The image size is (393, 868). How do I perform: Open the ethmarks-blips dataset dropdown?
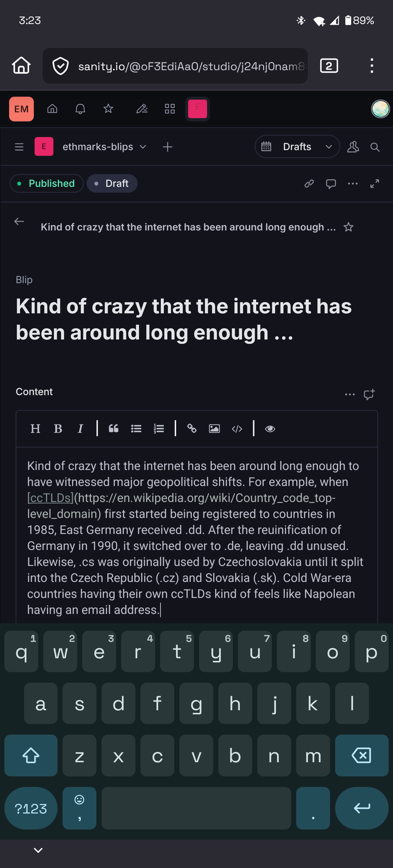tap(106, 147)
